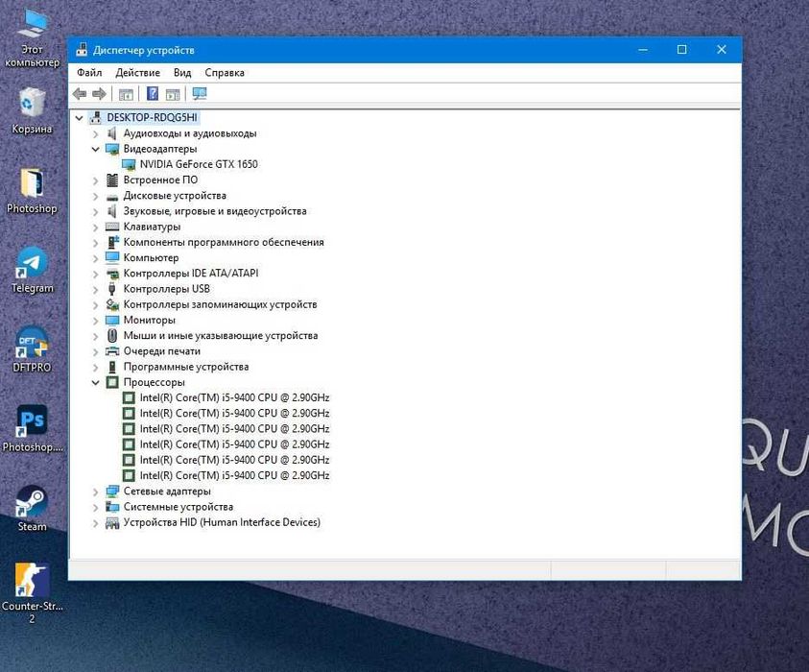This screenshot has height=672, width=809.
Task: Open the Корзина recycle bin icon
Action: [32, 111]
